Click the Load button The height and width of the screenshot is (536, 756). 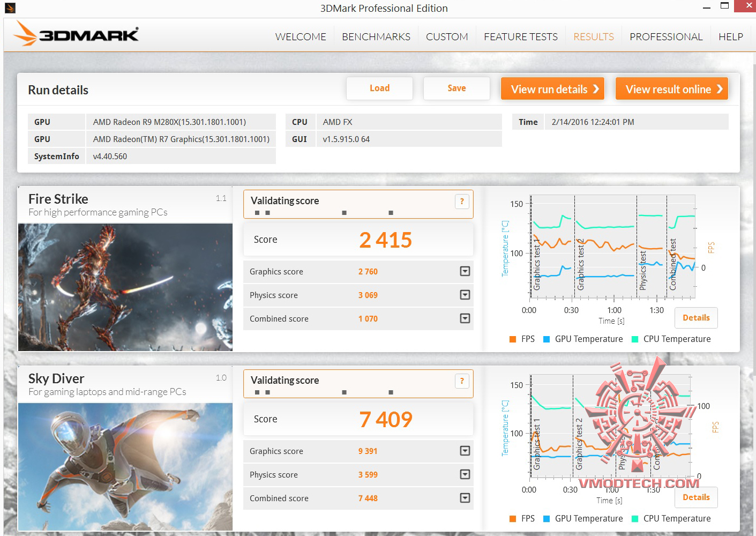tap(379, 88)
